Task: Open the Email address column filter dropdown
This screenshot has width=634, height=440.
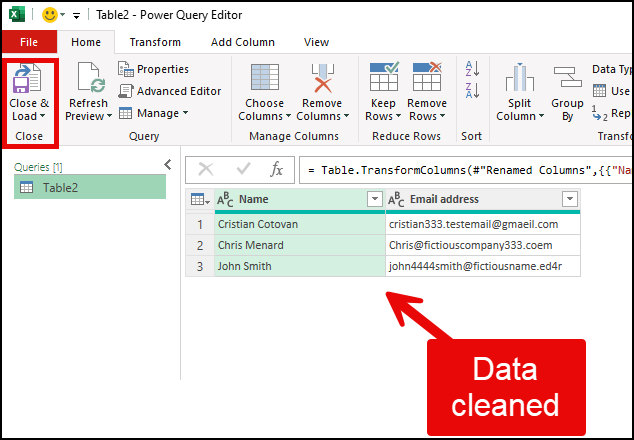Action: (570, 199)
